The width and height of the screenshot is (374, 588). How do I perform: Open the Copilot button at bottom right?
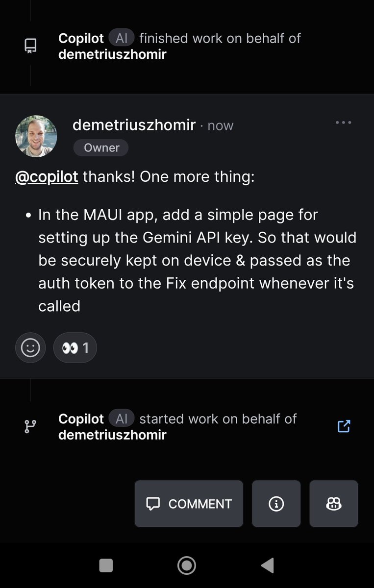(334, 504)
